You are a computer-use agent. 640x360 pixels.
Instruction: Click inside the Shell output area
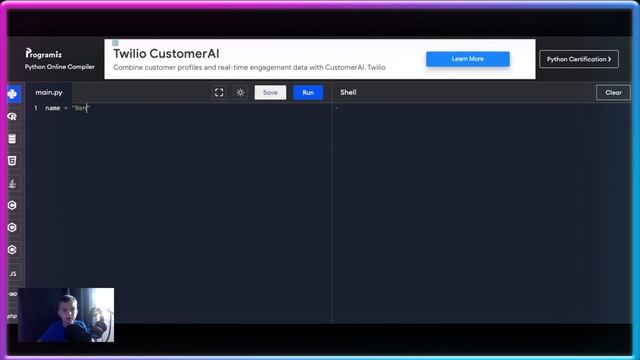(x=482, y=212)
